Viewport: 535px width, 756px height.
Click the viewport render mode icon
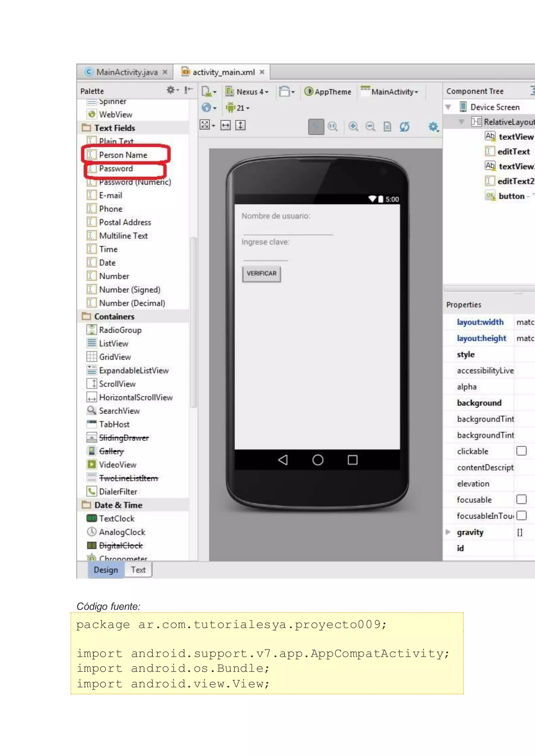click(x=207, y=125)
